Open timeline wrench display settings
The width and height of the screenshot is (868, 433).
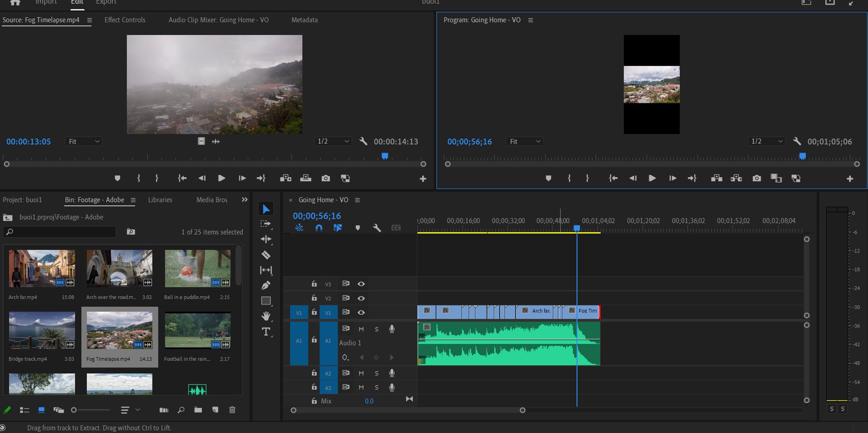(377, 228)
